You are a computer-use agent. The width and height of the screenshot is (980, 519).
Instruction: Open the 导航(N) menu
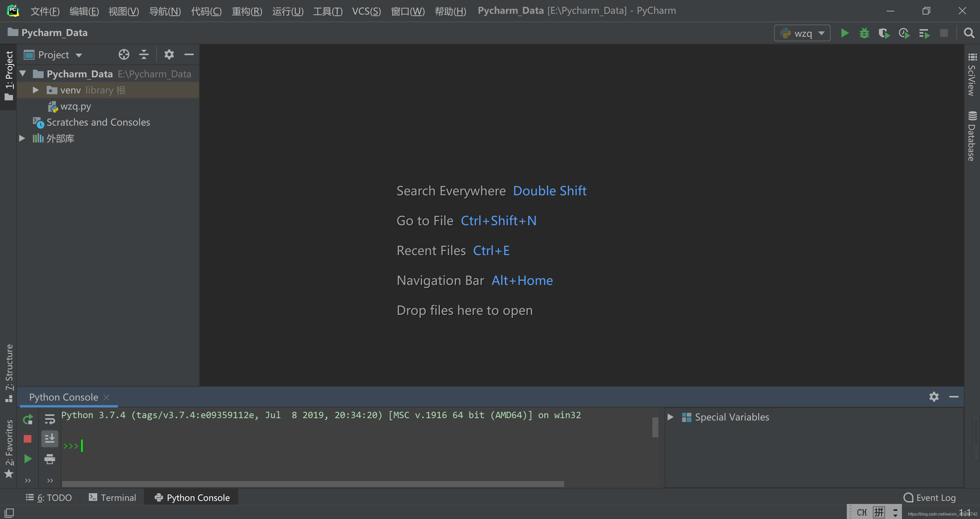tap(165, 11)
